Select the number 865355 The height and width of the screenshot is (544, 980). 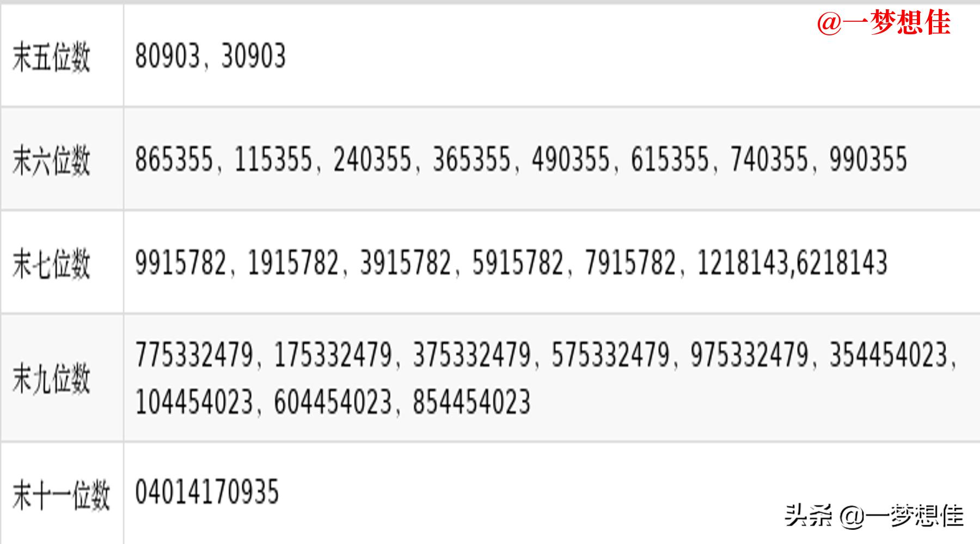click(174, 159)
